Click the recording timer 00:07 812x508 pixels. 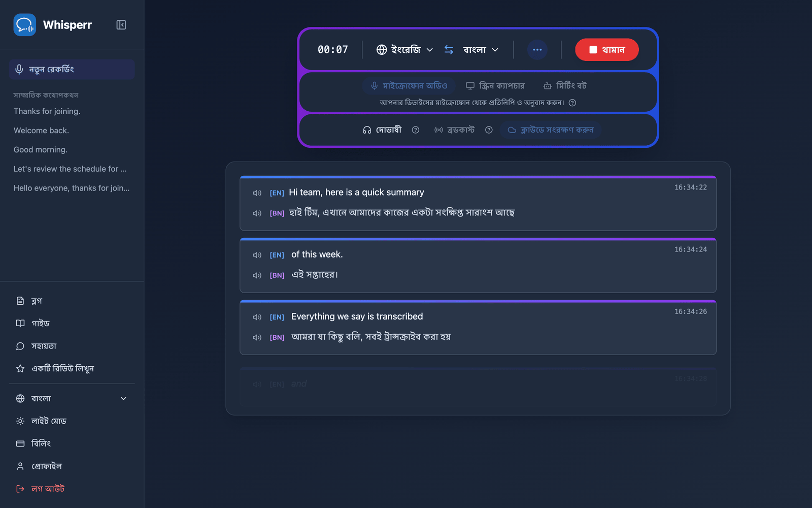coord(333,50)
